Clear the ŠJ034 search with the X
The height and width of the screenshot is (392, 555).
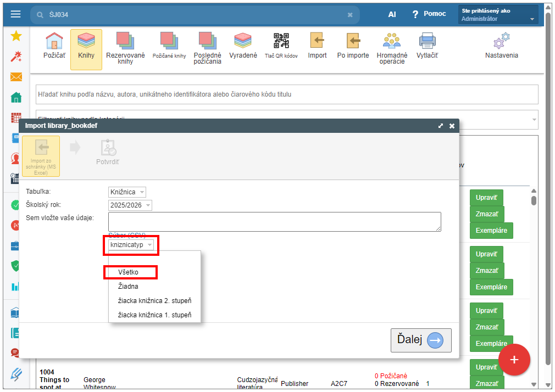click(x=350, y=15)
